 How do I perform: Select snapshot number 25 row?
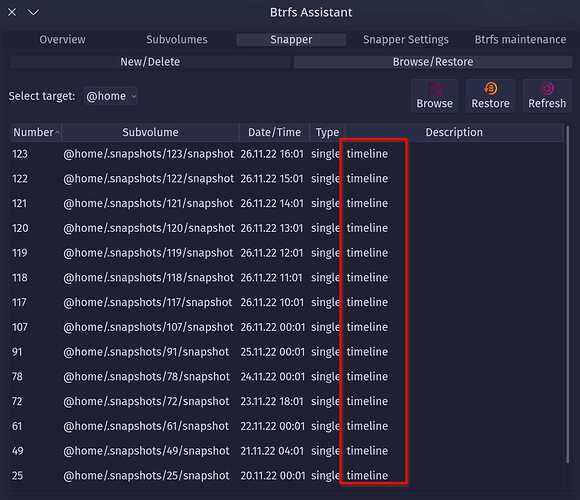[287, 476]
